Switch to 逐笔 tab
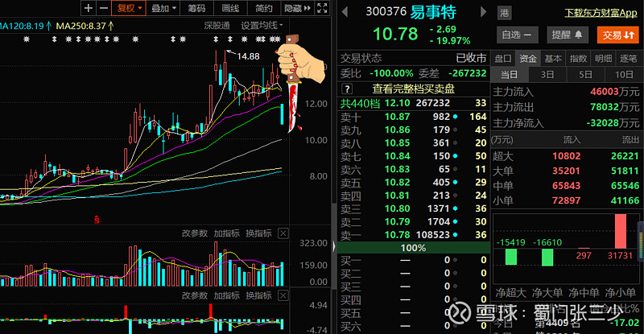This screenshot has height=334, width=644. coord(629,59)
